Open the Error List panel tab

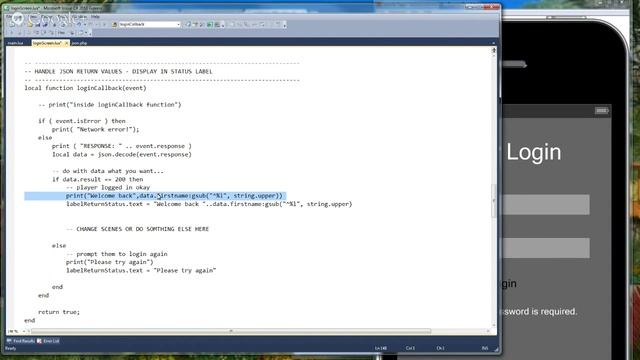[x=48, y=341]
